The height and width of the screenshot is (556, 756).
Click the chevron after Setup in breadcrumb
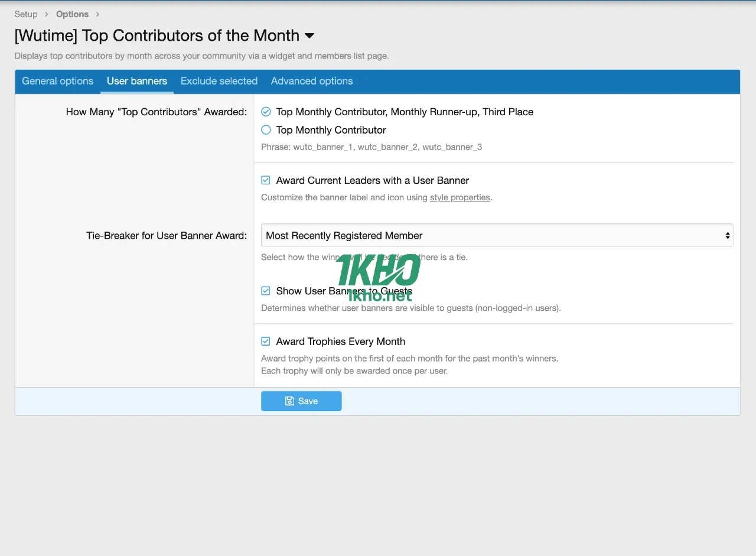pos(45,14)
